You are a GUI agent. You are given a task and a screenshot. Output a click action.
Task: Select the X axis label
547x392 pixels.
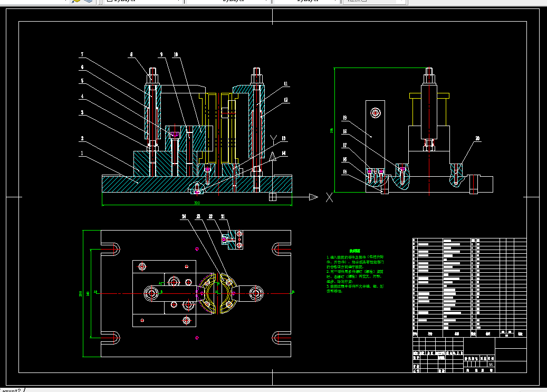pos(329,197)
